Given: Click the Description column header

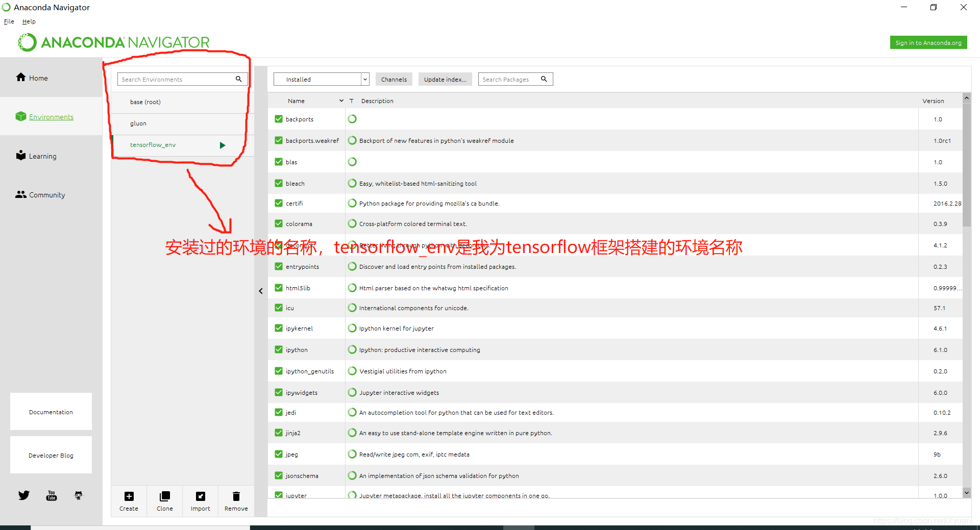Looking at the screenshot, I should [x=377, y=101].
